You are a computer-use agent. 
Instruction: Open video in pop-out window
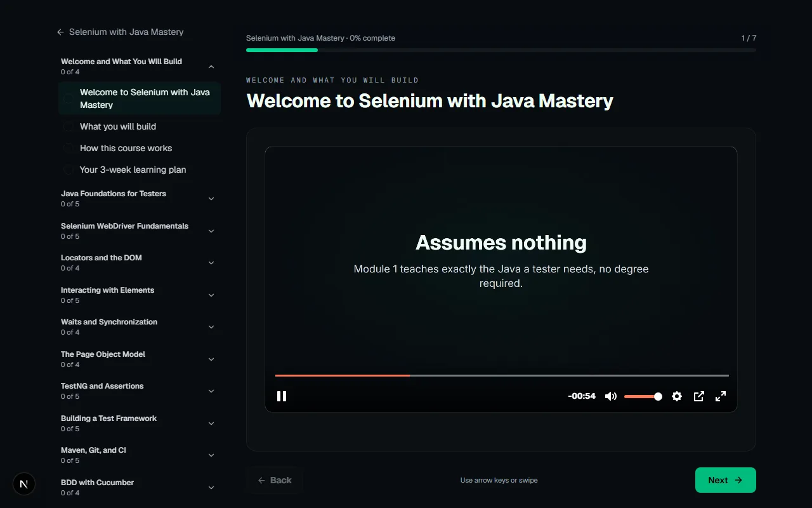pos(698,396)
